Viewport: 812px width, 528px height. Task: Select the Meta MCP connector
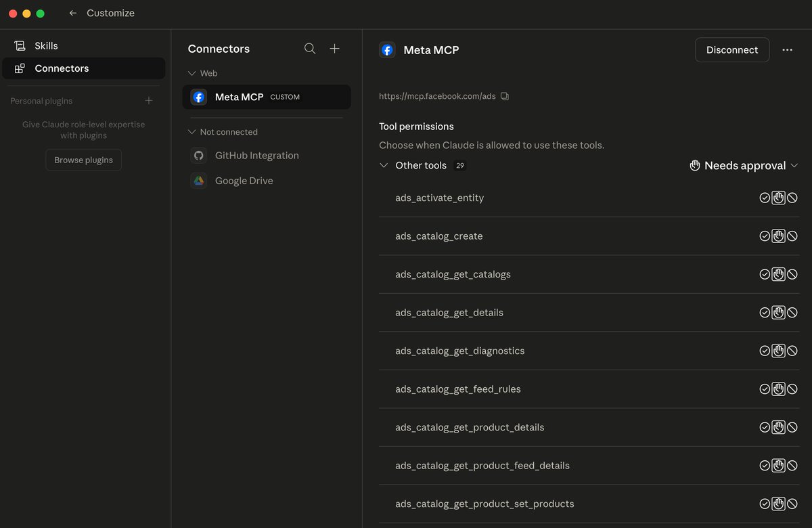click(x=267, y=97)
